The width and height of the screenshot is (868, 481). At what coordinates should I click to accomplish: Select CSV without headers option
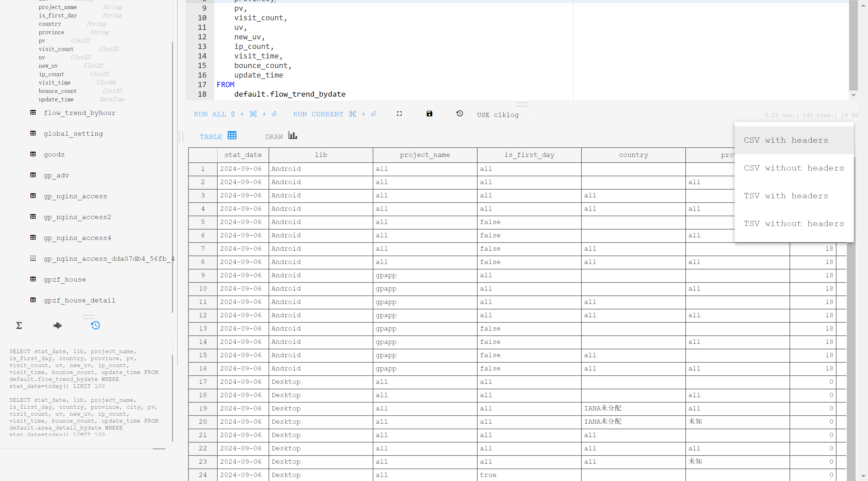click(794, 168)
